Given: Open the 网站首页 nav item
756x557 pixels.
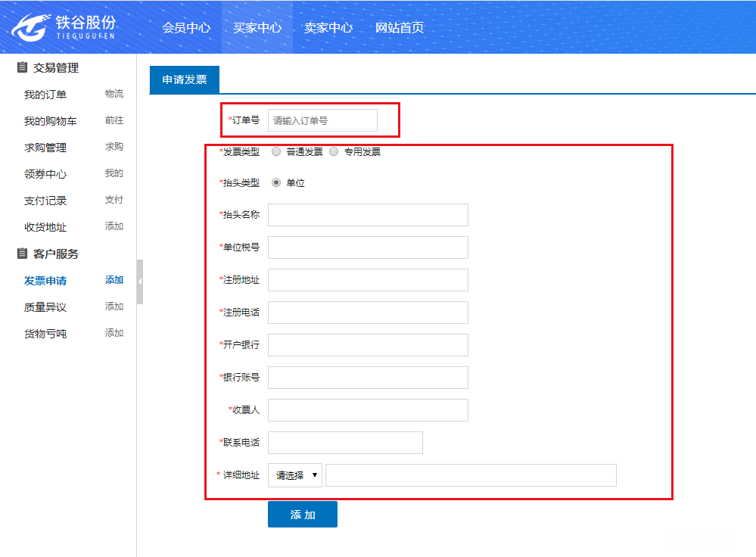Looking at the screenshot, I should (400, 28).
